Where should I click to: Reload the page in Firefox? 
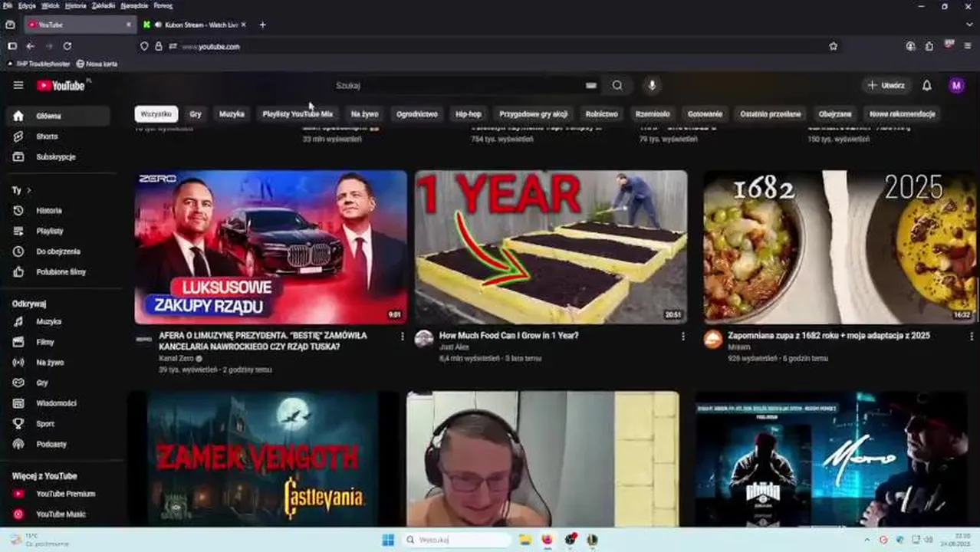click(67, 46)
